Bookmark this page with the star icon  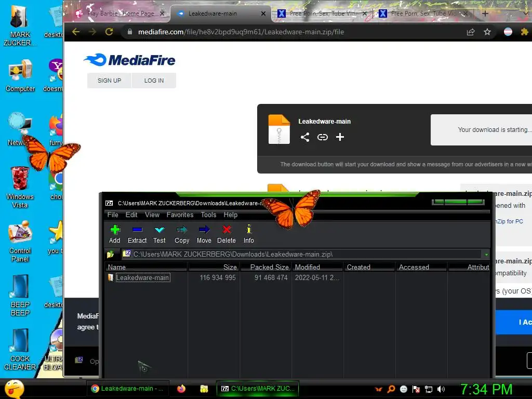coord(487,32)
